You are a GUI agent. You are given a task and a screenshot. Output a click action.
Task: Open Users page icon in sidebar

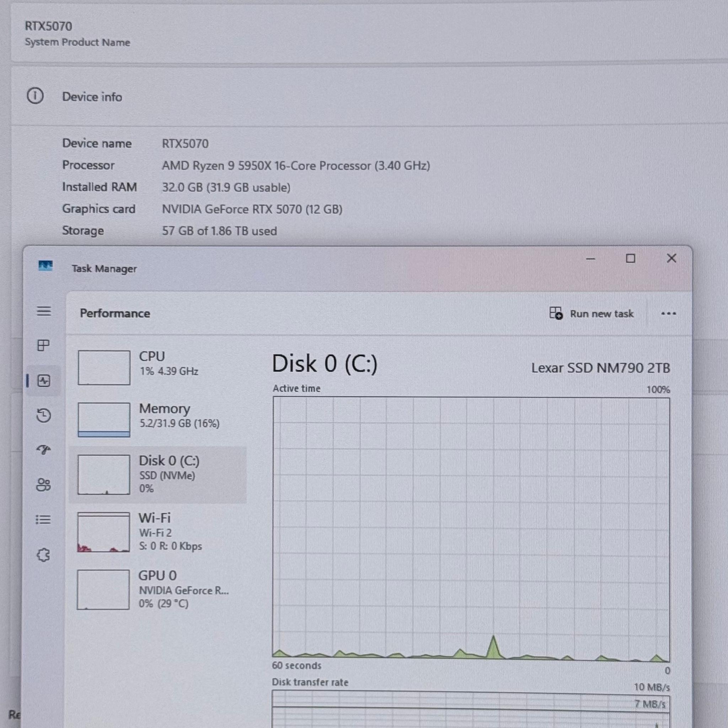44,485
